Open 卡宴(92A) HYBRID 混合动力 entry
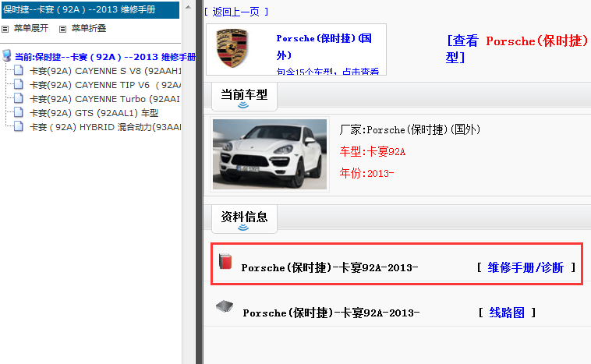Screen dimensions: 591x364 [x=105, y=127]
